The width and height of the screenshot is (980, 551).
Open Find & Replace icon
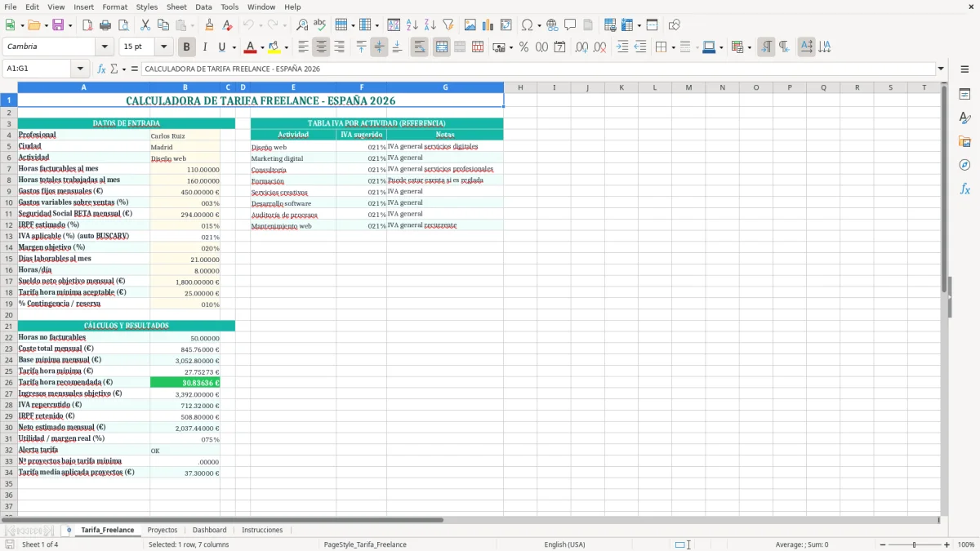[x=302, y=25]
